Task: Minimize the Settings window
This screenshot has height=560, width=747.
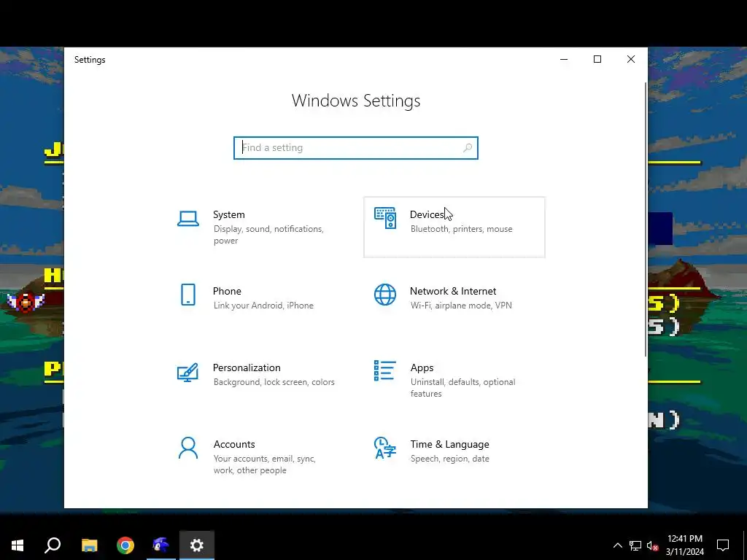Action: tap(564, 59)
